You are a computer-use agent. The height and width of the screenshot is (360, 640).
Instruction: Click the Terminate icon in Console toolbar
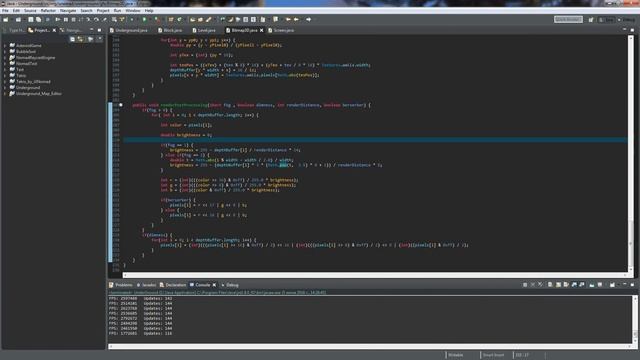tap(525, 284)
